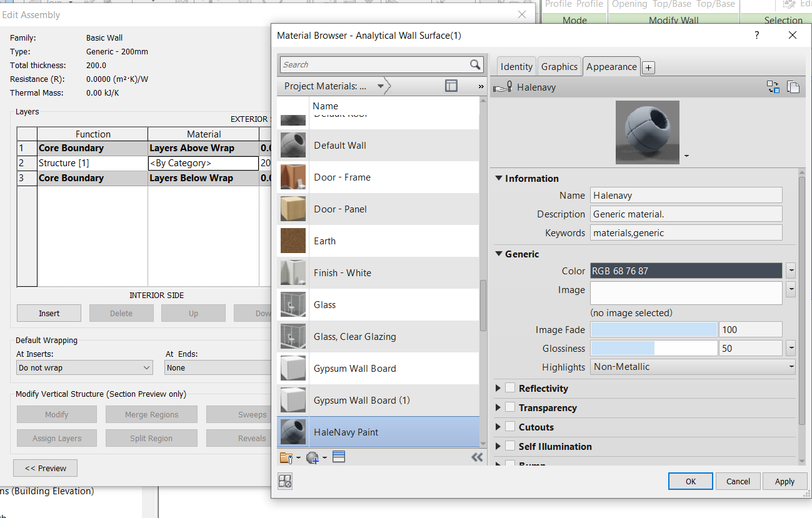Collapse the material browser panel chevrons

point(477,457)
